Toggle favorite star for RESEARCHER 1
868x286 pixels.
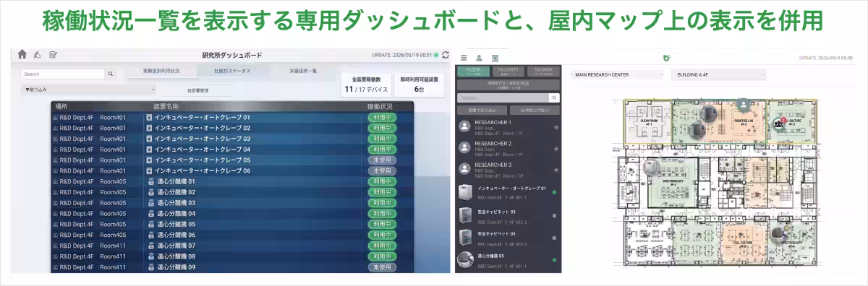[556, 127]
